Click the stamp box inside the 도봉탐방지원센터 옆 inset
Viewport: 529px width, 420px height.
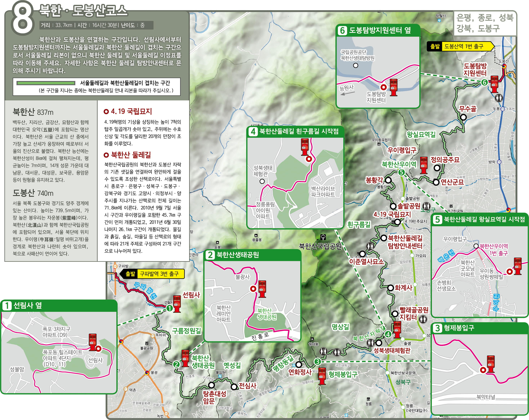point(394,87)
